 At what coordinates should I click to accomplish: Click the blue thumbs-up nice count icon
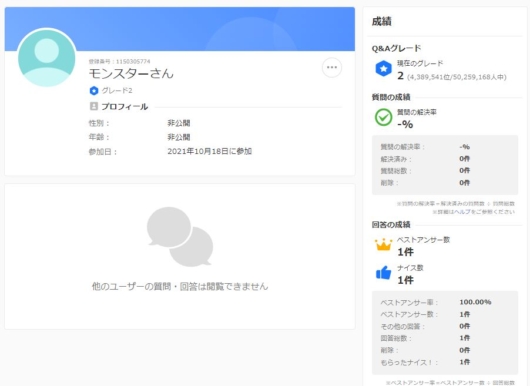point(383,272)
